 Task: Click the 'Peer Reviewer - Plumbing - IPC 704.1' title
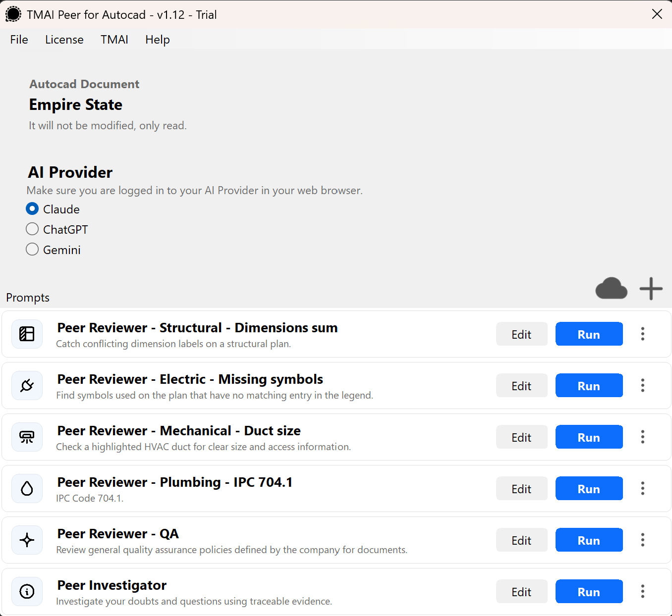pyautogui.click(x=175, y=482)
